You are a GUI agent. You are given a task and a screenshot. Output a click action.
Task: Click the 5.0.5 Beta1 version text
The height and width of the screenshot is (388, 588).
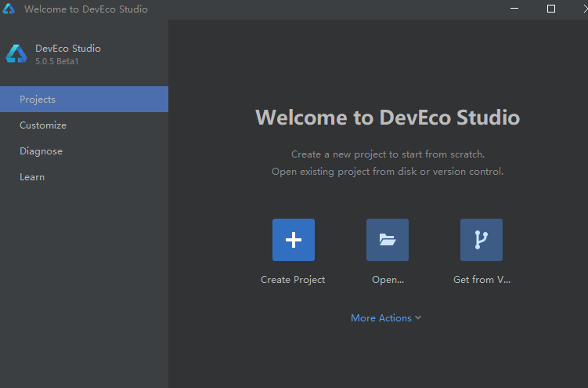click(x=57, y=61)
